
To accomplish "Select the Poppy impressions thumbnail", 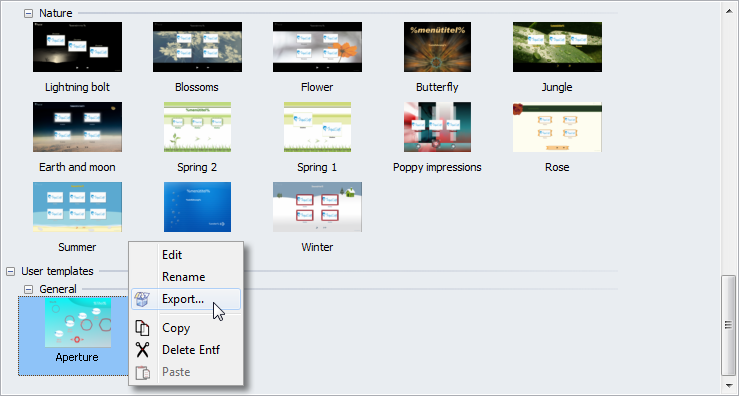I will click(x=437, y=127).
